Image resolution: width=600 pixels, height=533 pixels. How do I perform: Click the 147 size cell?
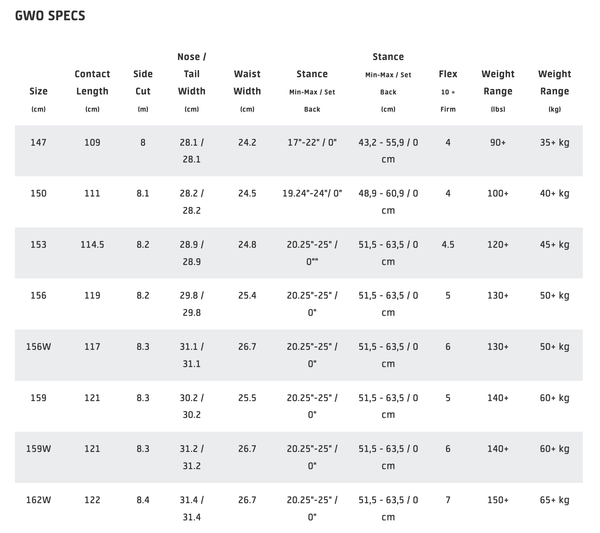pyautogui.click(x=39, y=142)
